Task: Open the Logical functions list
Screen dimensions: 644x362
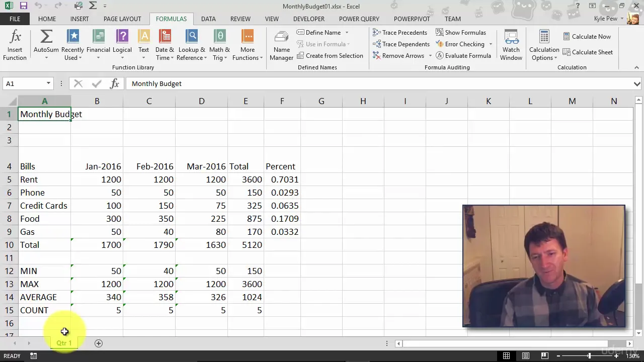Action: pyautogui.click(x=122, y=45)
